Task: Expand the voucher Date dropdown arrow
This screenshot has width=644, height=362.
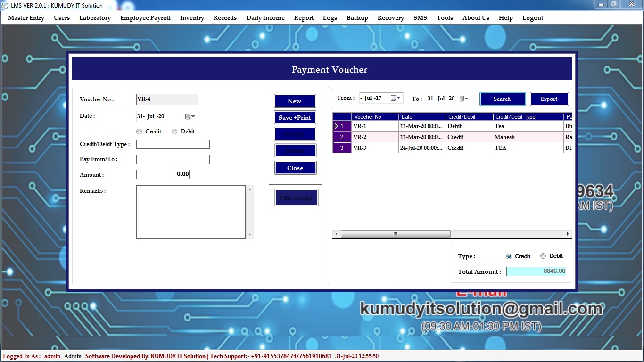Action: click(193, 116)
